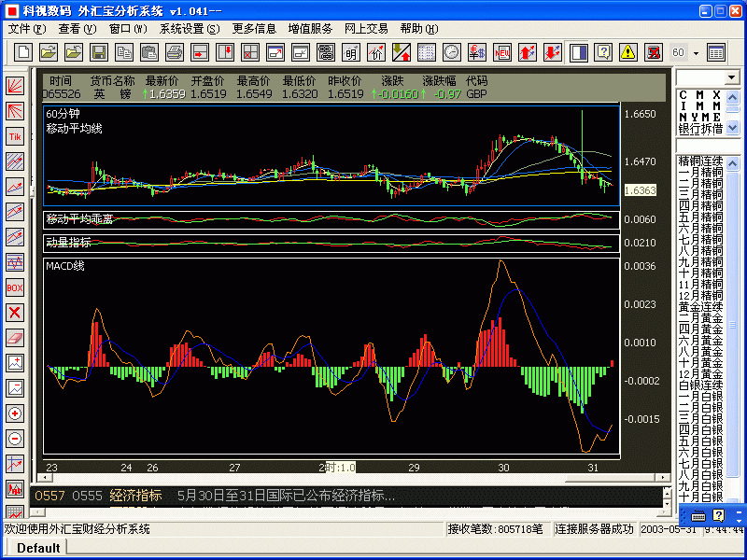Viewport: 747px width, 560px height.
Task: Select the eraser tool in sidebar
Action: (x=15, y=338)
